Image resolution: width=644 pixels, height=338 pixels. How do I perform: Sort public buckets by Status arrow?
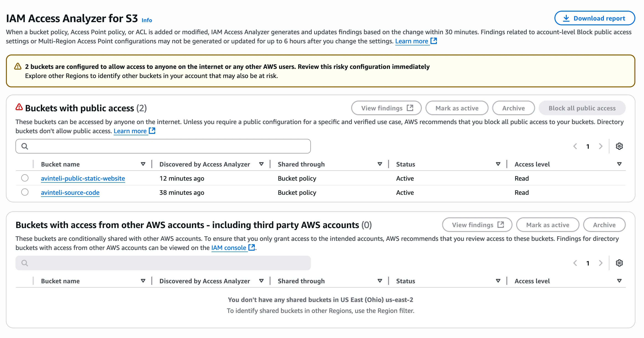point(498,164)
